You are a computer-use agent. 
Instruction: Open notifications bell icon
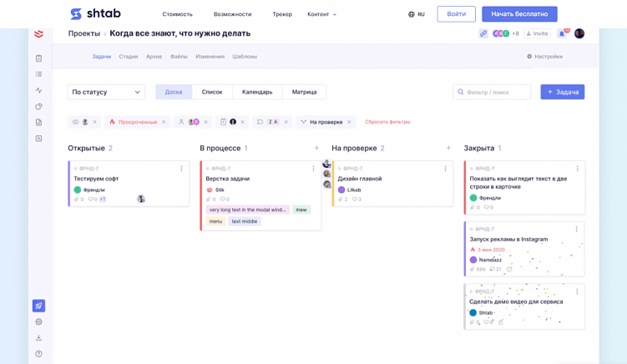[562, 33]
